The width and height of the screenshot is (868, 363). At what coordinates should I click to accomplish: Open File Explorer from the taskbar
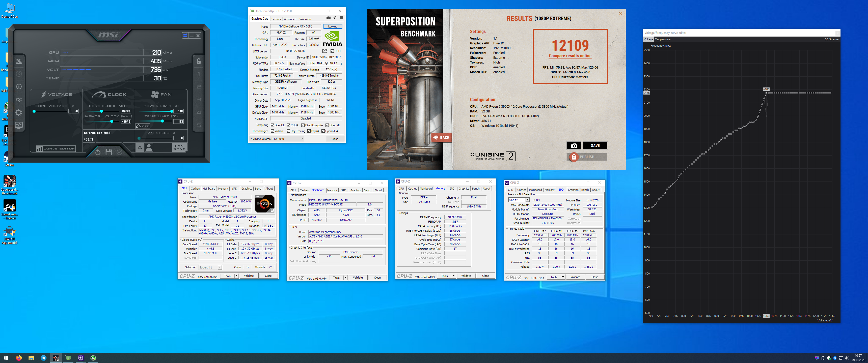pyautogui.click(x=31, y=358)
